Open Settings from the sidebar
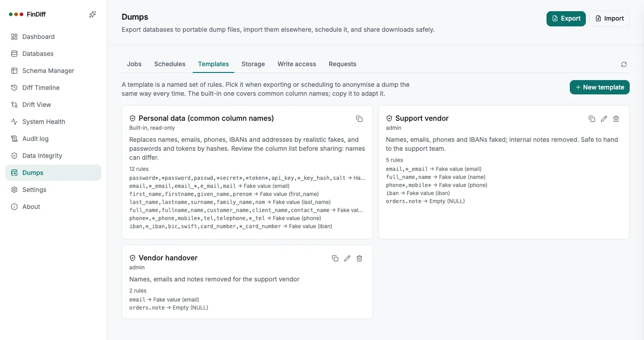The width and height of the screenshot is (644, 340). pyautogui.click(x=53, y=190)
